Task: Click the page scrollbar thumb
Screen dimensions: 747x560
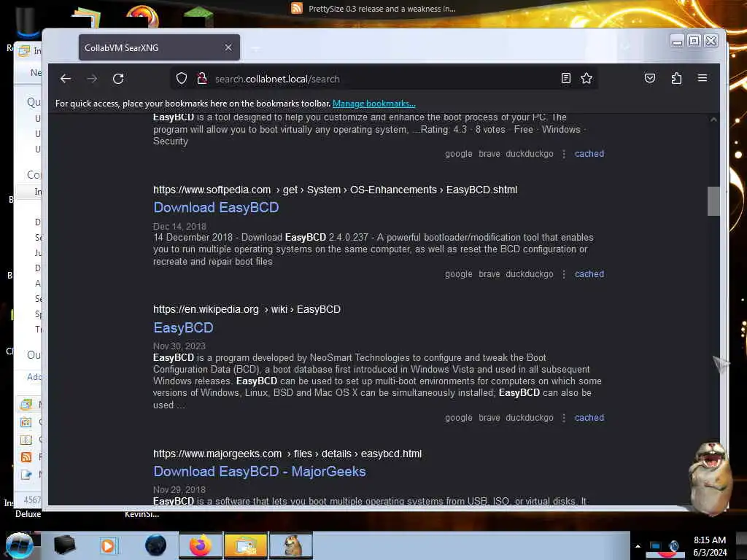Action: 713,201
